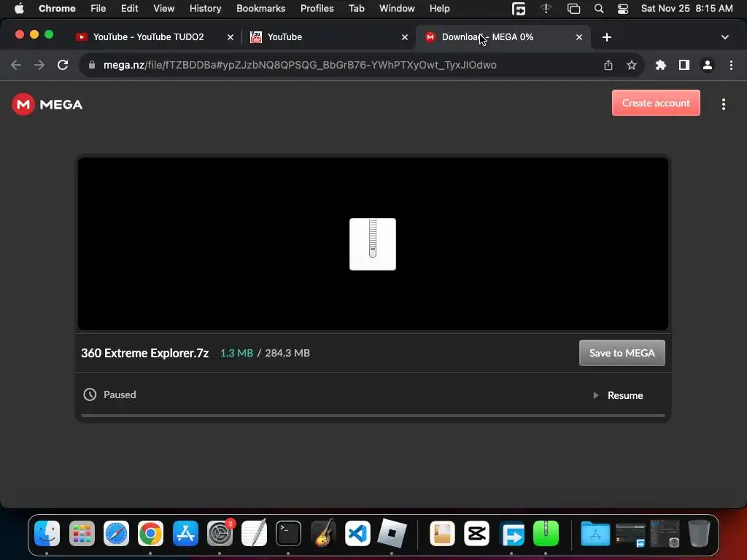Viewport: 747px width, 560px height.
Task: Open the File menu
Action: click(x=98, y=8)
